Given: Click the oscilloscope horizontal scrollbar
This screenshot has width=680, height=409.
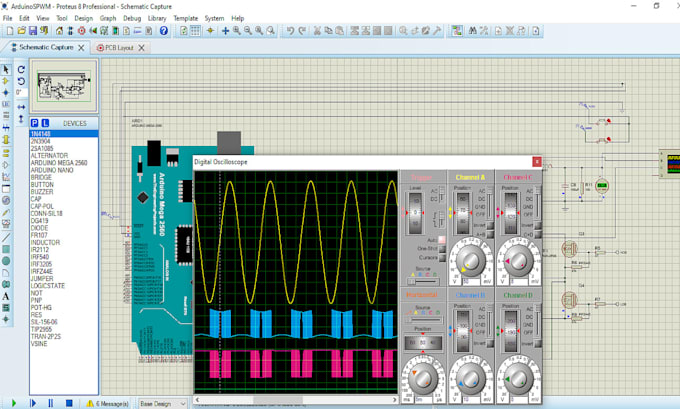Looking at the screenshot, I should pyautogui.click(x=296, y=399).
